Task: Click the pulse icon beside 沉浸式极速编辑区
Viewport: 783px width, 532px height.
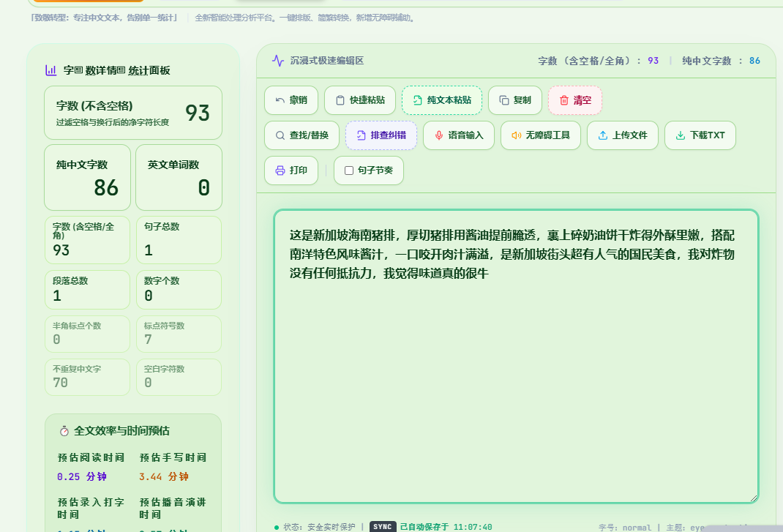Action: pos(278,61)
